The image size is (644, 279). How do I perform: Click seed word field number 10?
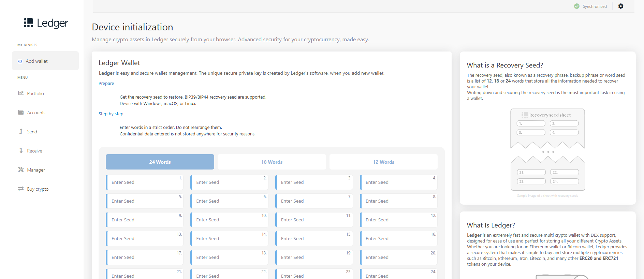click(x=229, y=220)
